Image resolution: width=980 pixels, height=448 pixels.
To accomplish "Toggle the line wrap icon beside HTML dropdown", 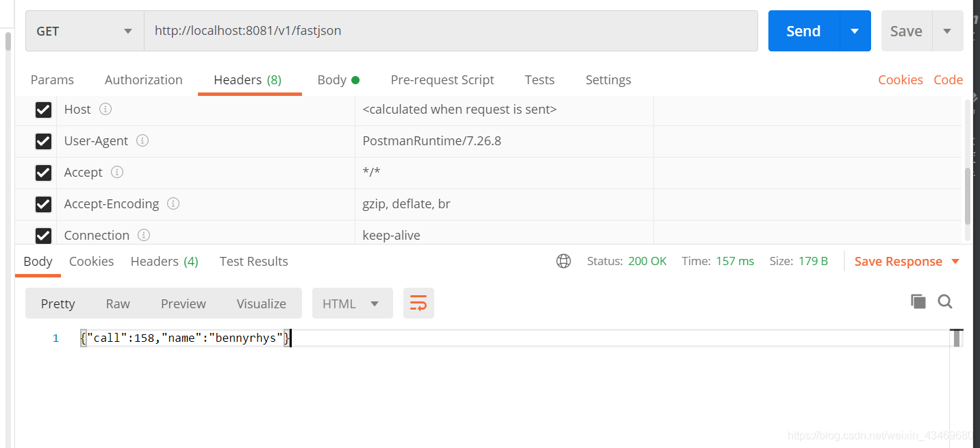I will point(418,303).
